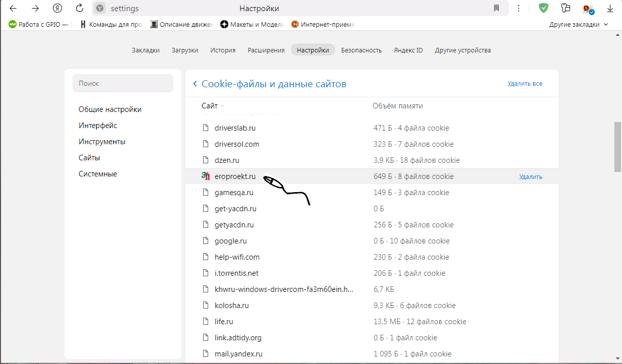
Task: Click the khwru-windows-drivercom site name
Action: point(284,289)
